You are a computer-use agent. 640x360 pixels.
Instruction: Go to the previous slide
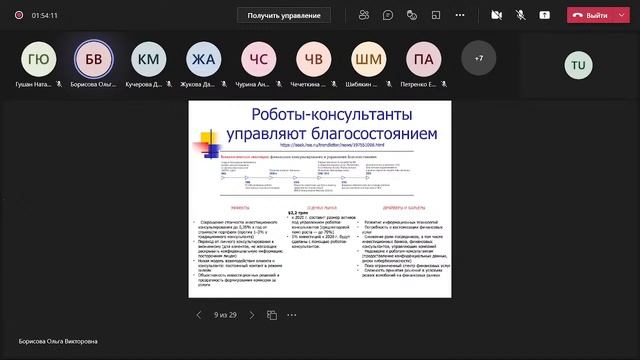(199, 315)
